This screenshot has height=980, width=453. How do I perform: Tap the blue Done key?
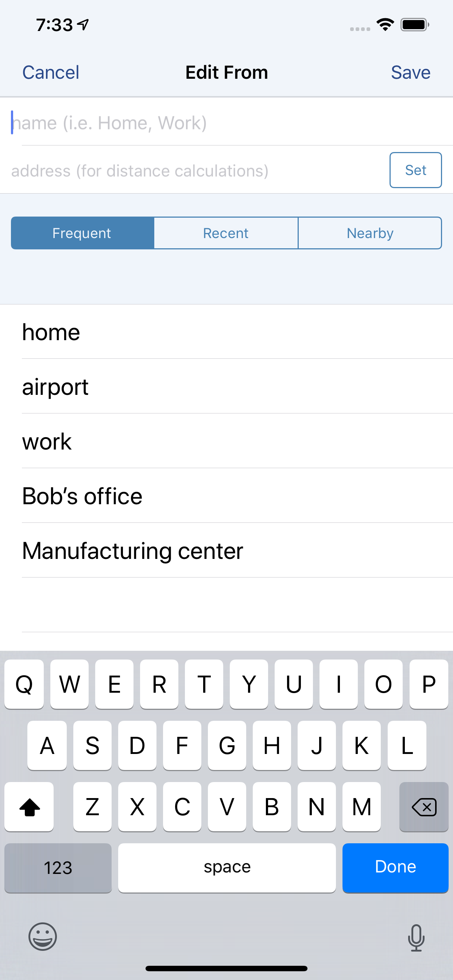click(x=395, y=868)
